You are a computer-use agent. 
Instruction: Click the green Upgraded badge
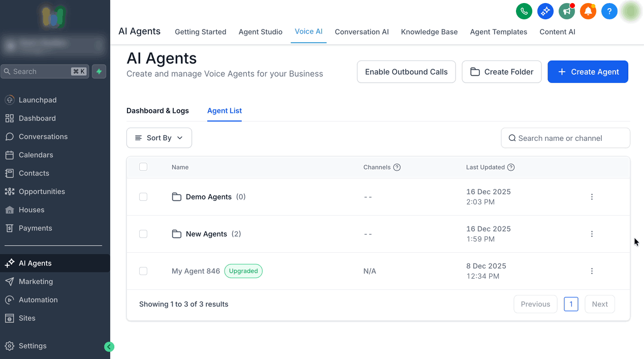click(x=243, y=271)
